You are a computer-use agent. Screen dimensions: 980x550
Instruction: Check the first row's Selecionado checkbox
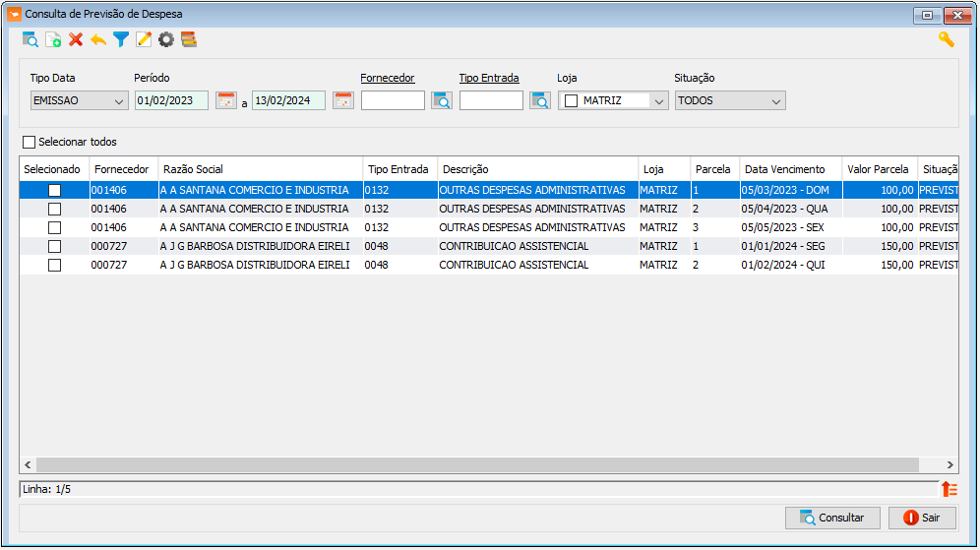54,190
